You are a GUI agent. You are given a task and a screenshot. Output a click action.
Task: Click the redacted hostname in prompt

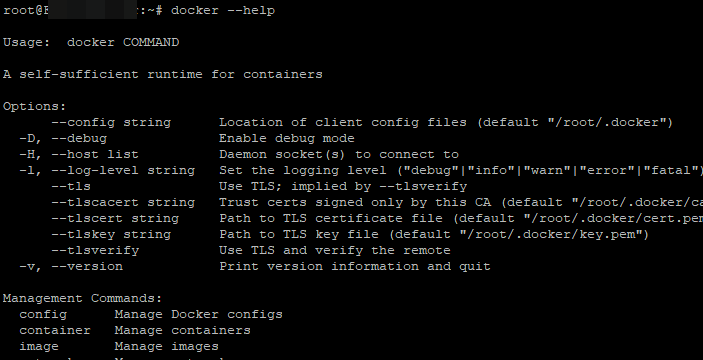[x=92, y=10]
